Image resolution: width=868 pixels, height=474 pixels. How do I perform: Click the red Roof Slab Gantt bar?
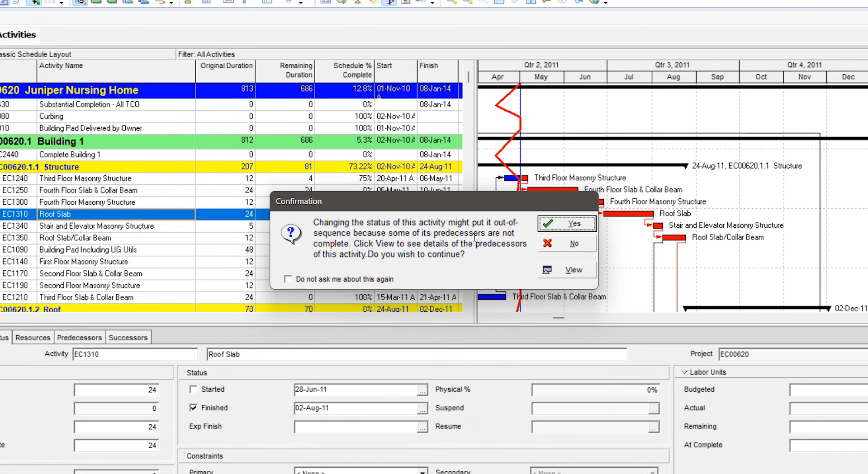pos(628,214)
